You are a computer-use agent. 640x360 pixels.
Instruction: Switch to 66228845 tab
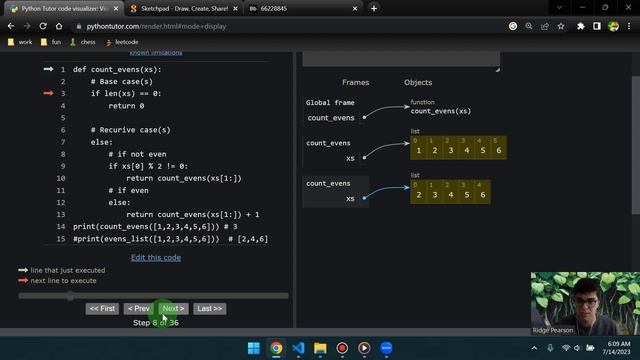point(303,9)
